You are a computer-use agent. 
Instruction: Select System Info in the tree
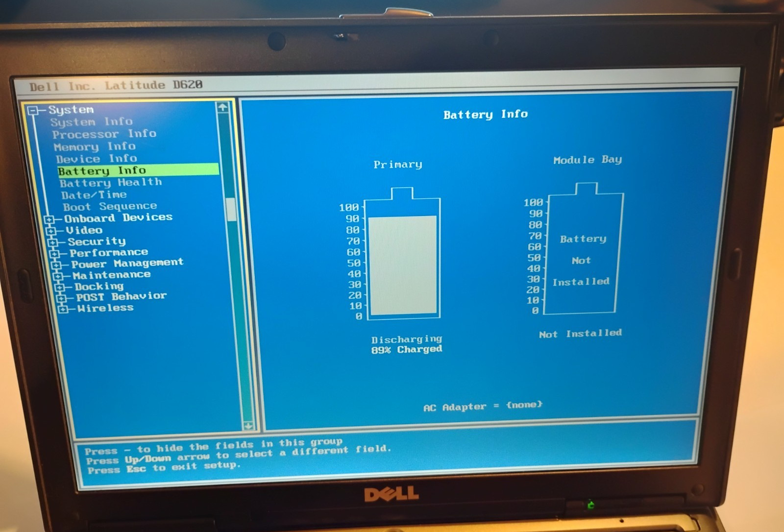92,121
